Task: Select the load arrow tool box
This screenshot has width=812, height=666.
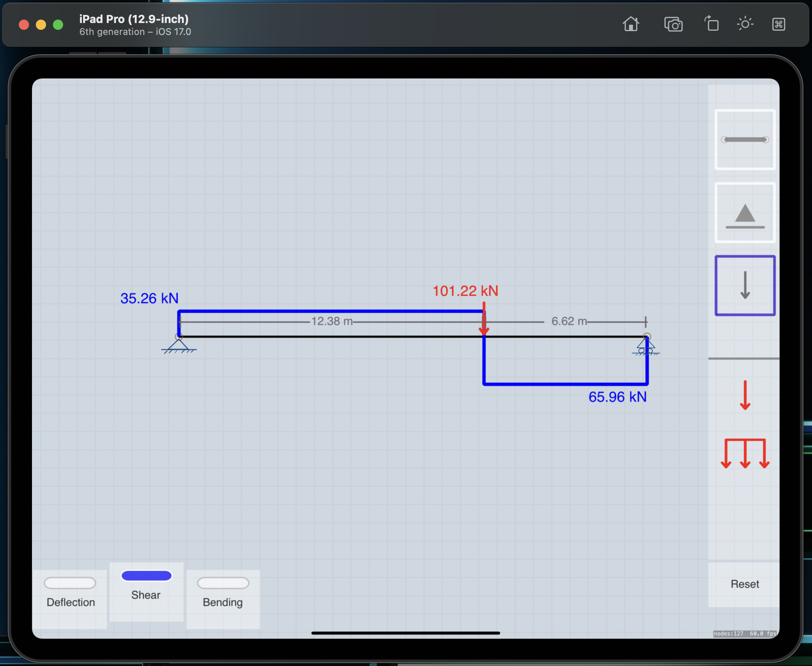Action: coord(745,286)
